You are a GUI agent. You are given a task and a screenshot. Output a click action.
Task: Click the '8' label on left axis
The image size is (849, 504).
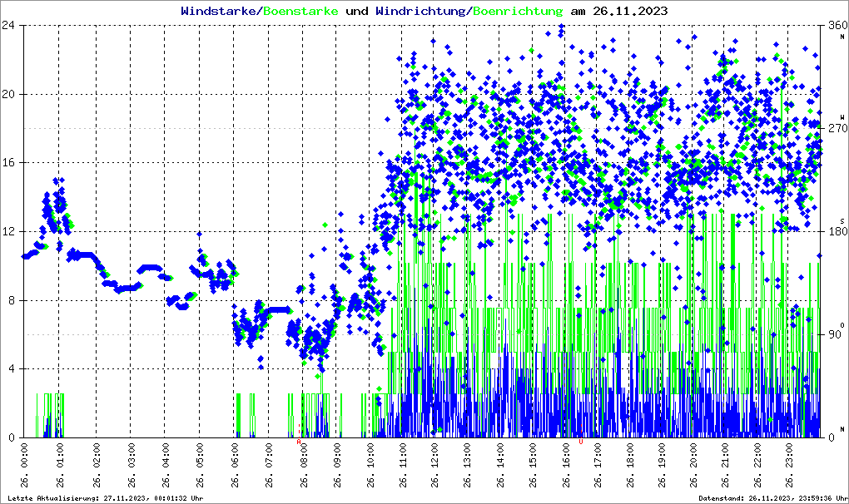[12, 300]
